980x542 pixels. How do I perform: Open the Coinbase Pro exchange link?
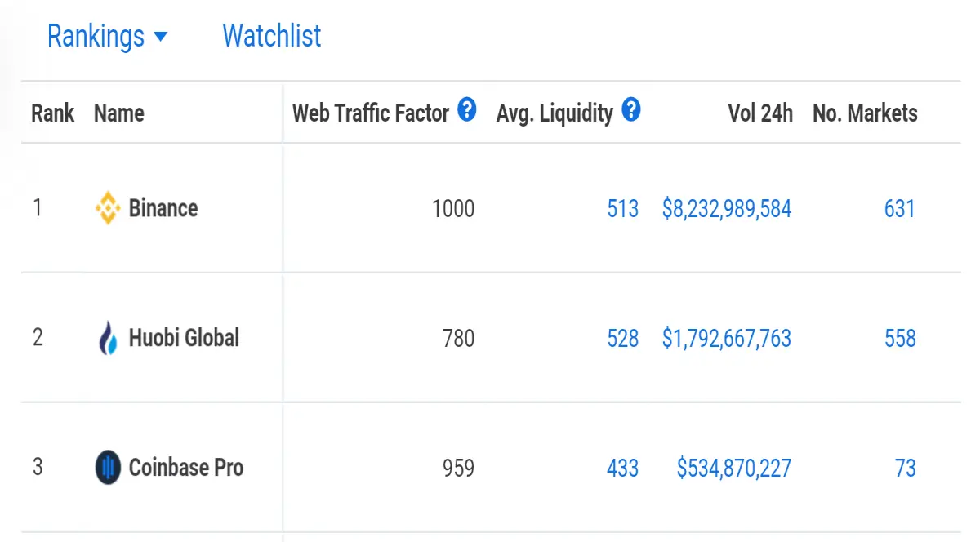(186, 468)
